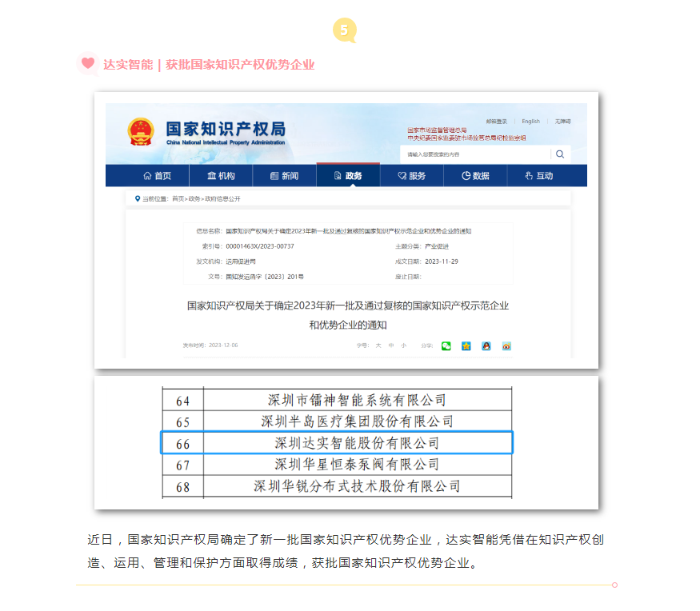Open the 中央纪委国家监委 纪检监察组 link

point(466,138)
